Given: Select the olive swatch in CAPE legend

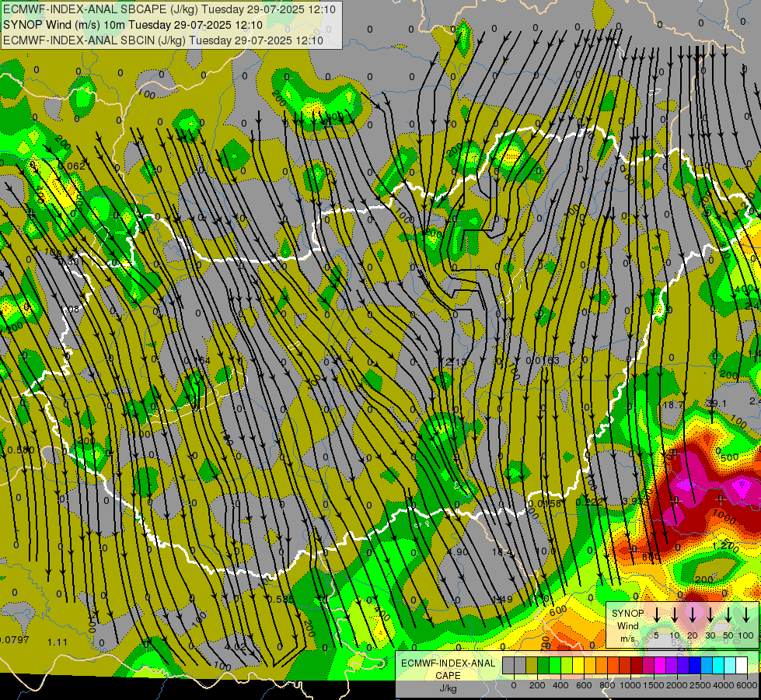Looking at the screenshot, I should point(532,666).
